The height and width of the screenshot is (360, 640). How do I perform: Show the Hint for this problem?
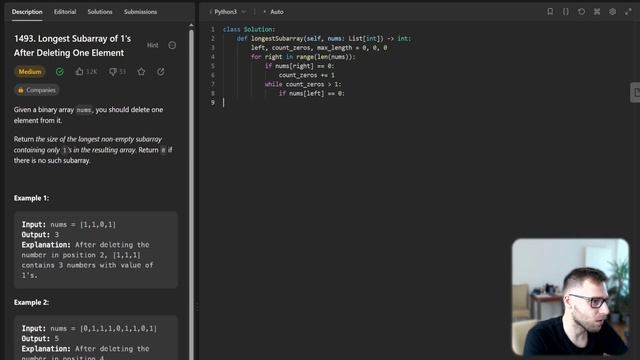(153, 45)
